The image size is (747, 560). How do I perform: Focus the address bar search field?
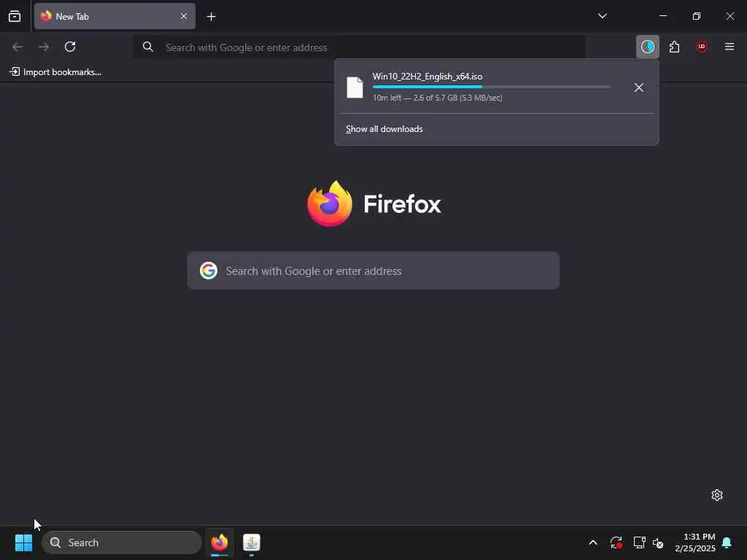[x=360, y=47]
